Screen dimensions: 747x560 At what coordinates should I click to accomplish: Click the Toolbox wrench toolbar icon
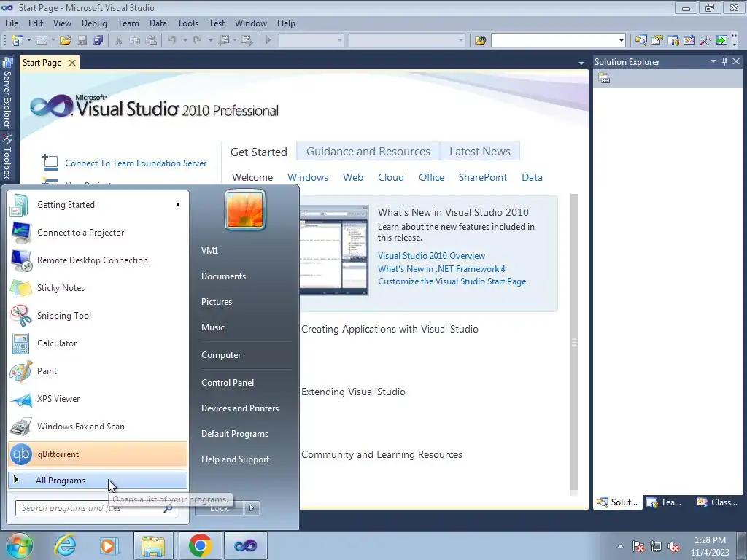[x=705, y=41]
